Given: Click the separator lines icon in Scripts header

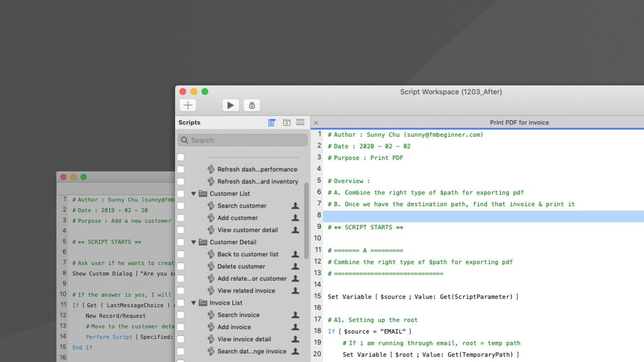Looking at the screenshot, I should (300, 123).
